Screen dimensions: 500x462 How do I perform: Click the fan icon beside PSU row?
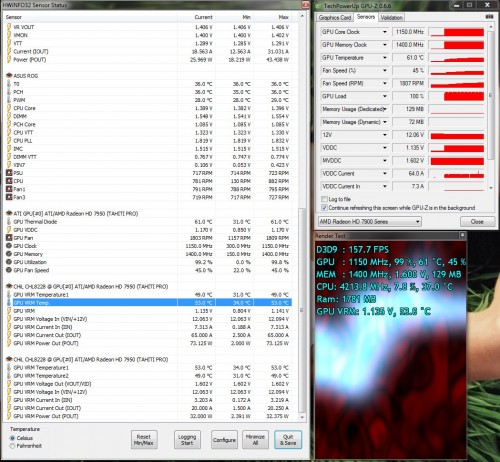(x=9, y=173)
